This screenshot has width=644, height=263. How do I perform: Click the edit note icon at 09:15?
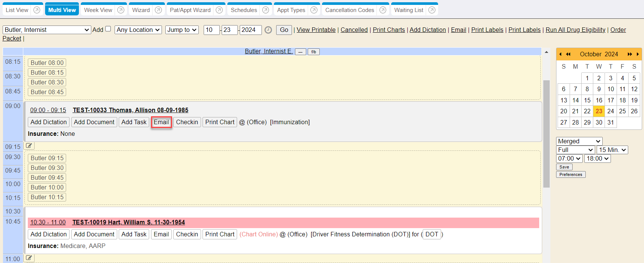[29, 146]
